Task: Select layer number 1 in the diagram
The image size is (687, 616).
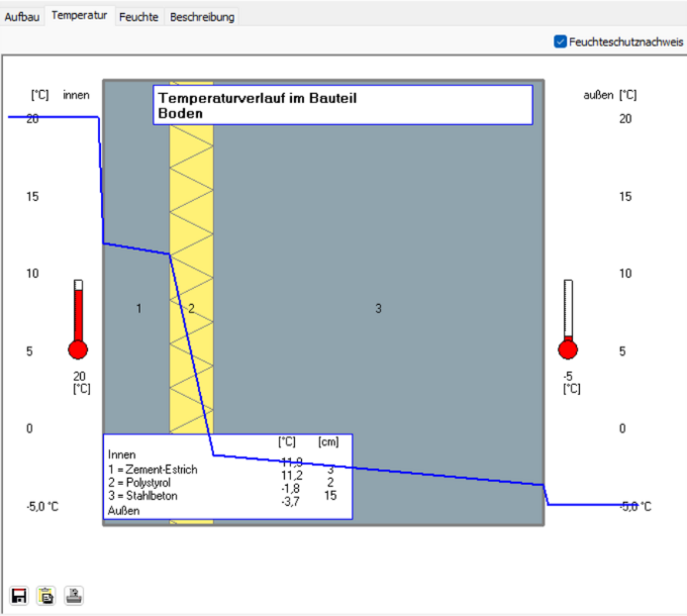Action: [x=139, y=309]
